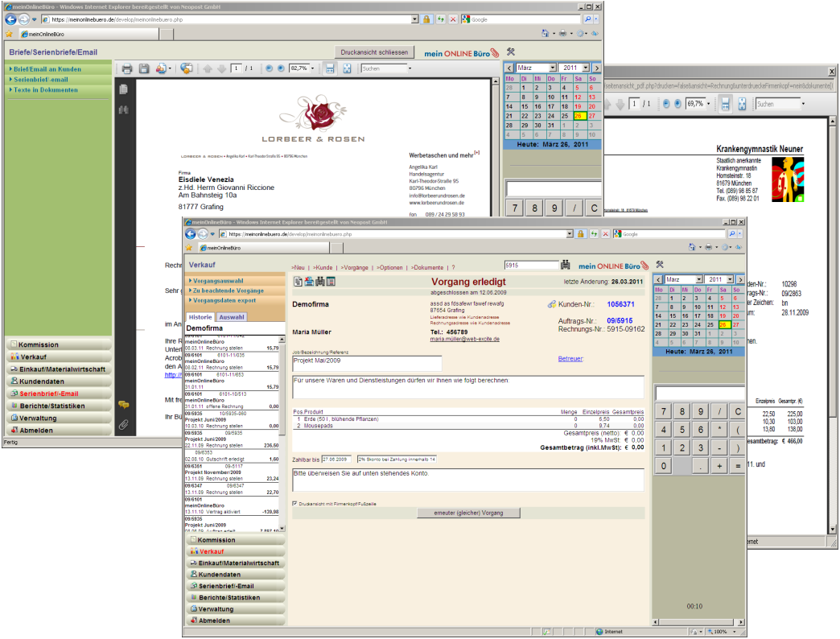Viewport: 840px width, 639px height.
Task: Click calculator-style icon in Verkauf Vorgang toolbar
Action: pyautogui.click(x=331, y=282)
